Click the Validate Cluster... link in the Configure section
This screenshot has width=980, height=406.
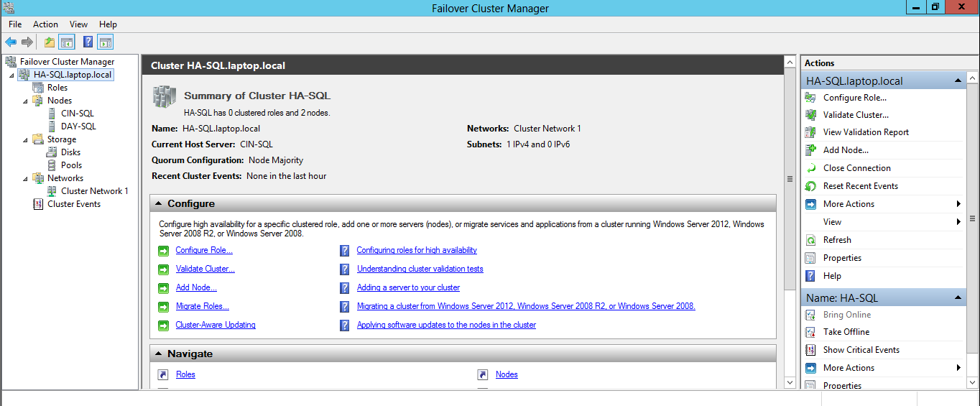tap(205, 269)
